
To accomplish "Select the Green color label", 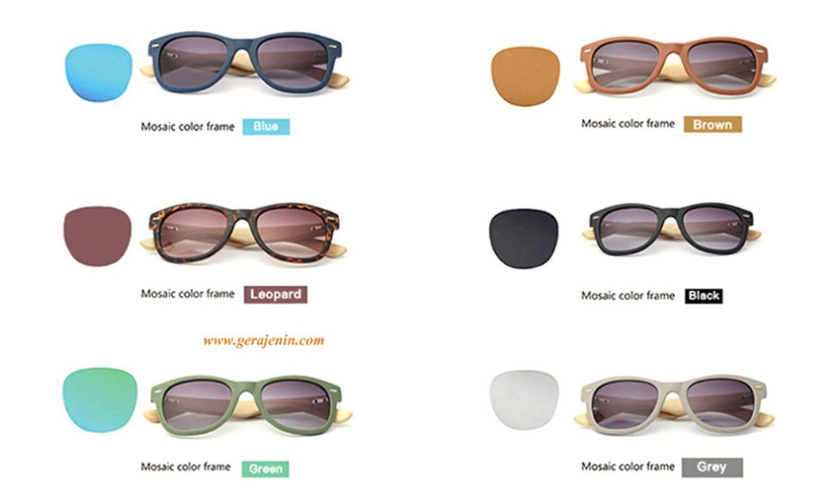I will click(x=265, y=469).
